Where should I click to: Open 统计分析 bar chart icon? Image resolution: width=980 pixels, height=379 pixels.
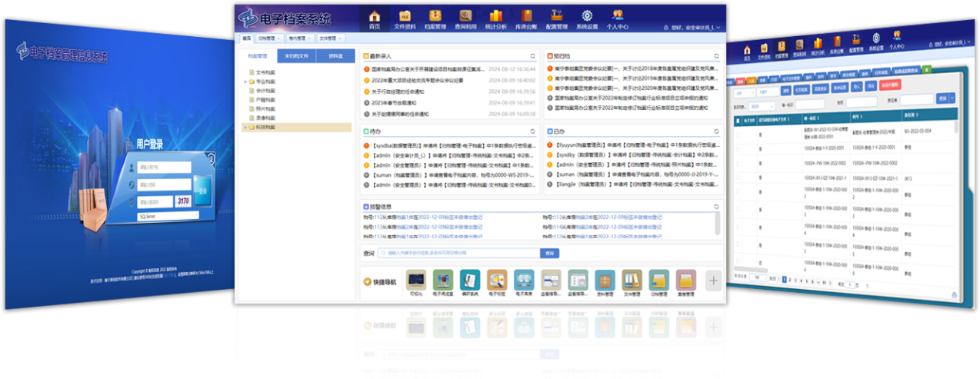pyautogui.click(x=495, y=18)
